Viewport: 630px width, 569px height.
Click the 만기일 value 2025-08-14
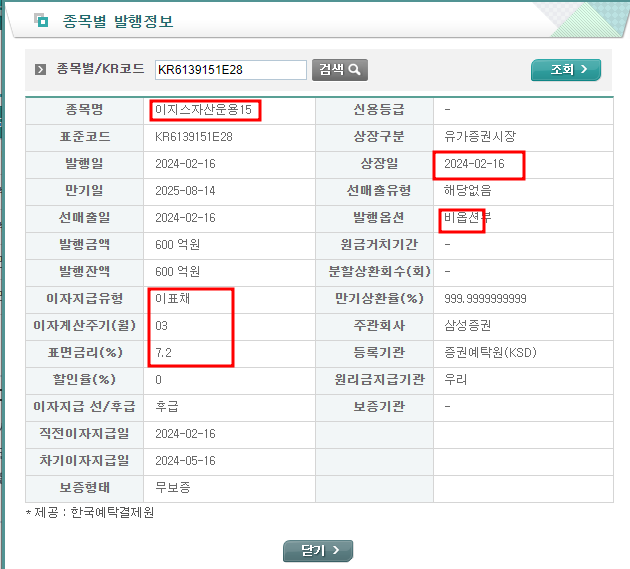click(185, 190)
